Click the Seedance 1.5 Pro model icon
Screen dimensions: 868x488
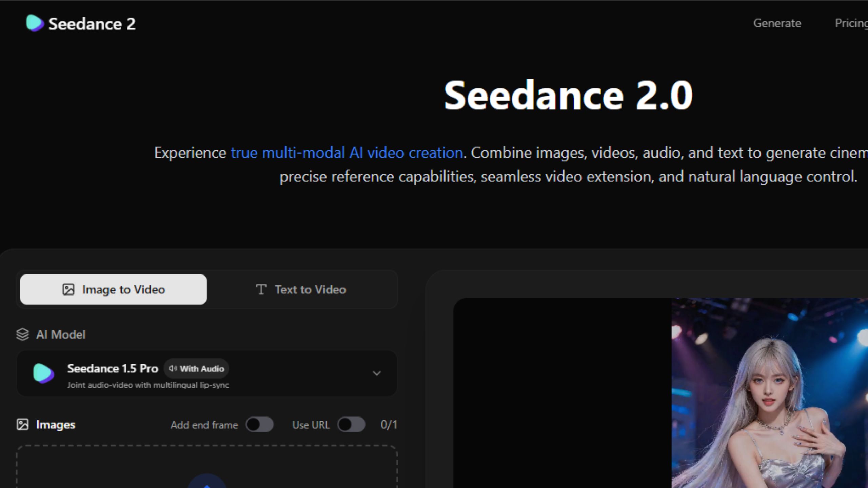(43, 373)
